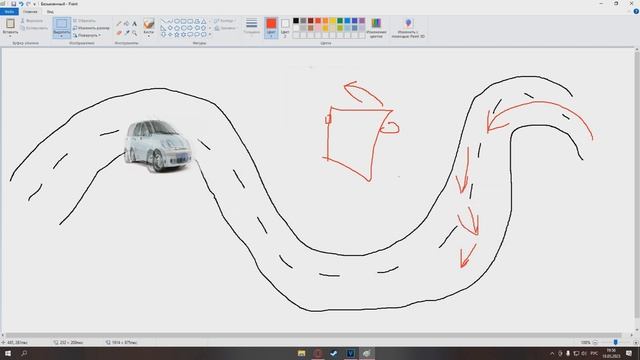Click Save in the quick access toolbar
The height and width of the screenshot is (360, 640).
pos(13,4)
